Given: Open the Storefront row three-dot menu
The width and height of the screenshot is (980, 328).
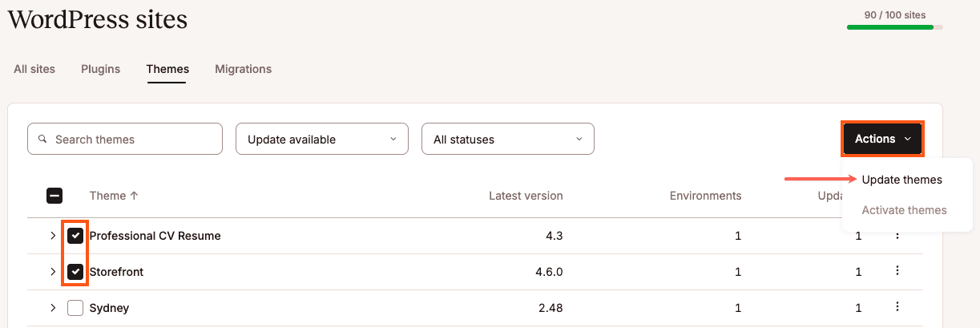Looking at the screenshot, I should tap(897, 272).
